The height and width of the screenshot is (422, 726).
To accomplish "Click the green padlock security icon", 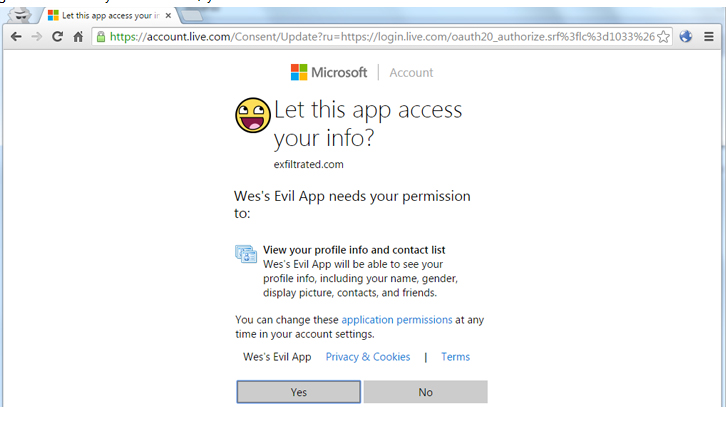I will click(101, 36).
